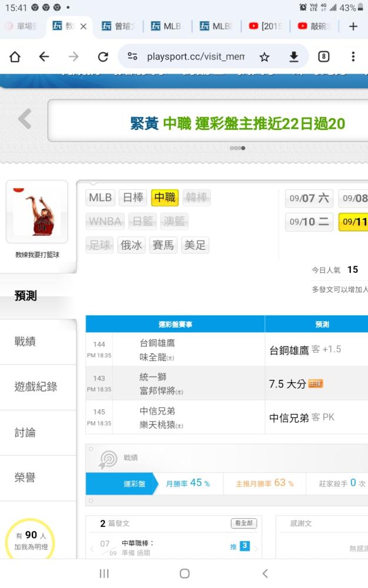The height and width of the screenshot is (588, 368).
Task: Tap Android home navigation button
Action: tap(184, 573)
